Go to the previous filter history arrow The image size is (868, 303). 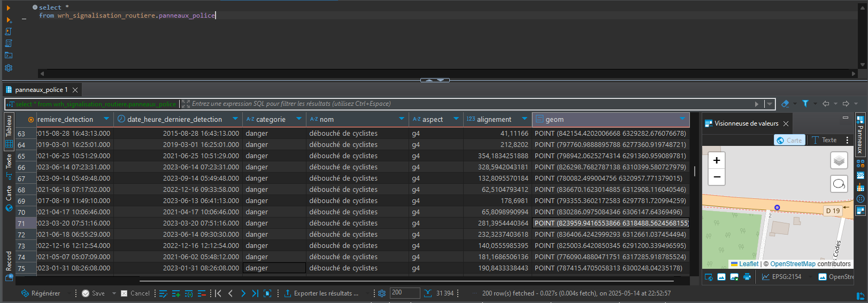click(826, 104)
